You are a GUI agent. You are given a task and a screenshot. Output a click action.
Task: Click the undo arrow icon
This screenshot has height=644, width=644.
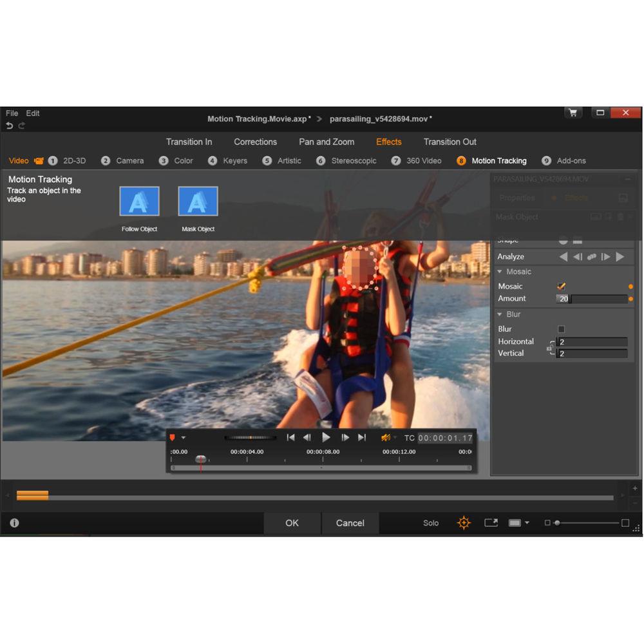pyautogui.click(x=8, y=126)
